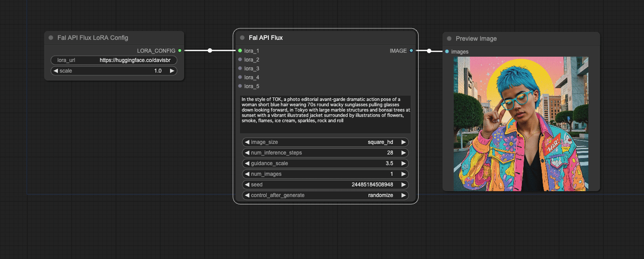Click the lora_1 input socket
644x259 pixels.
pyautogui.click(x=240, y=50)
